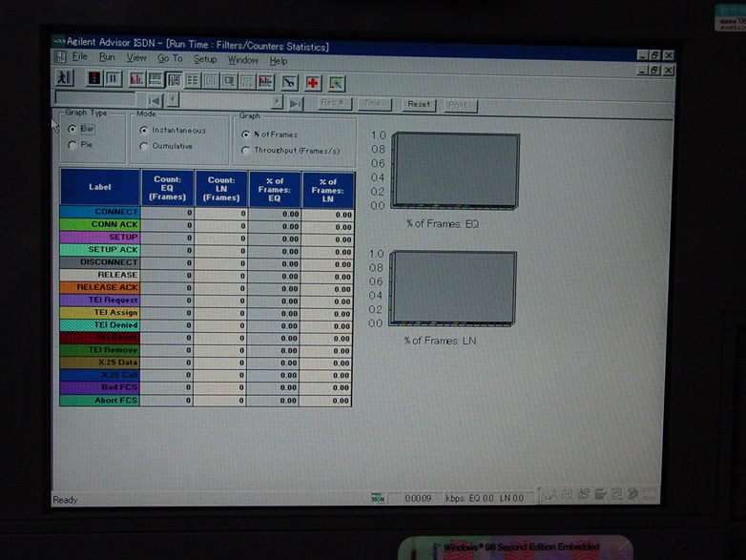746x560 pixels.
Task: Click the MON indicator in status bar
Action: 378,498
